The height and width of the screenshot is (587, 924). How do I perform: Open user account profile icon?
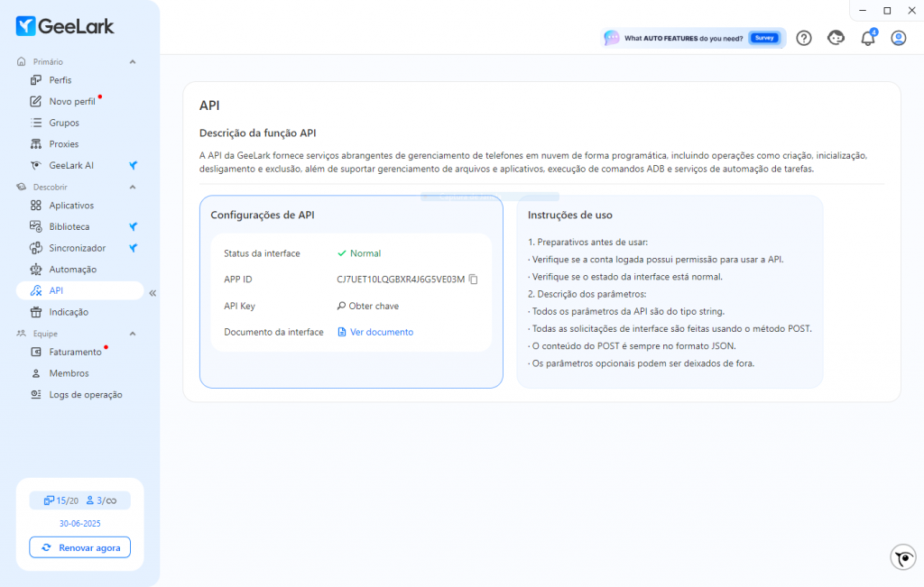[898, 38]
